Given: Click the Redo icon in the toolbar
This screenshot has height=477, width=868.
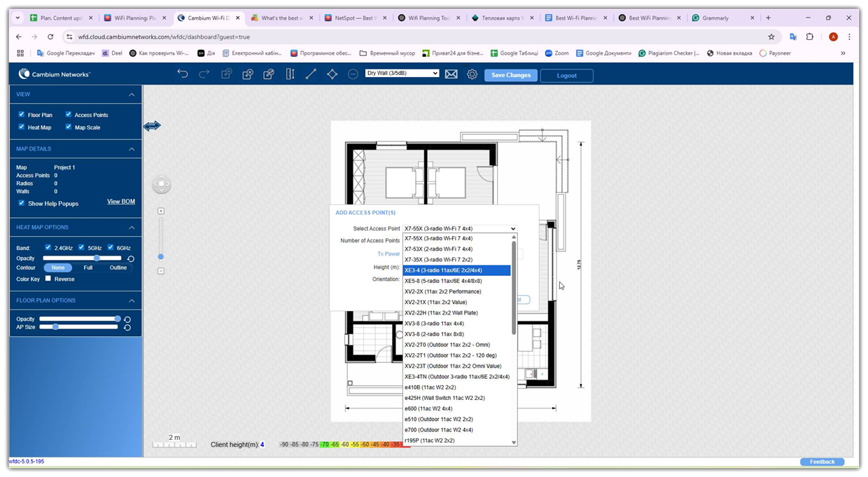Looking at the screenshot, I should click(203, 73).
